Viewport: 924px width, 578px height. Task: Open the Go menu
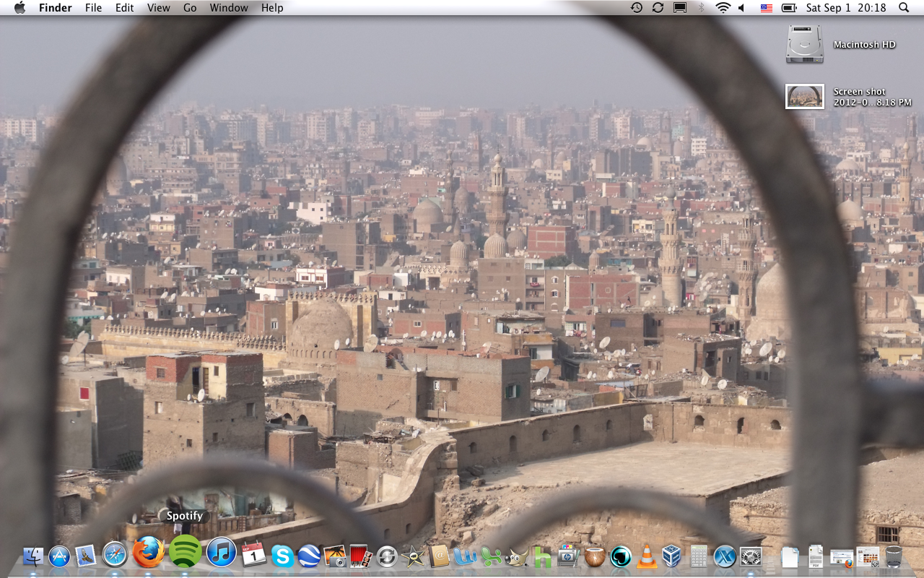190,8
